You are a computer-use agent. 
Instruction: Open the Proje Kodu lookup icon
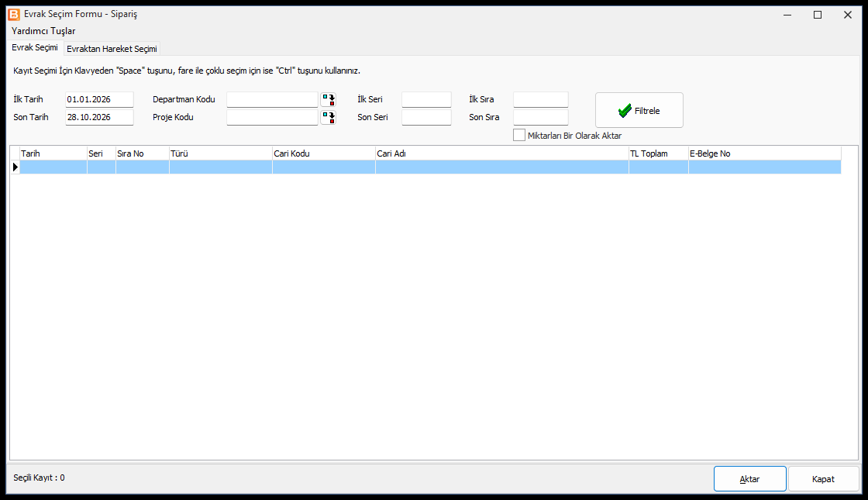[x=329, y=117]
